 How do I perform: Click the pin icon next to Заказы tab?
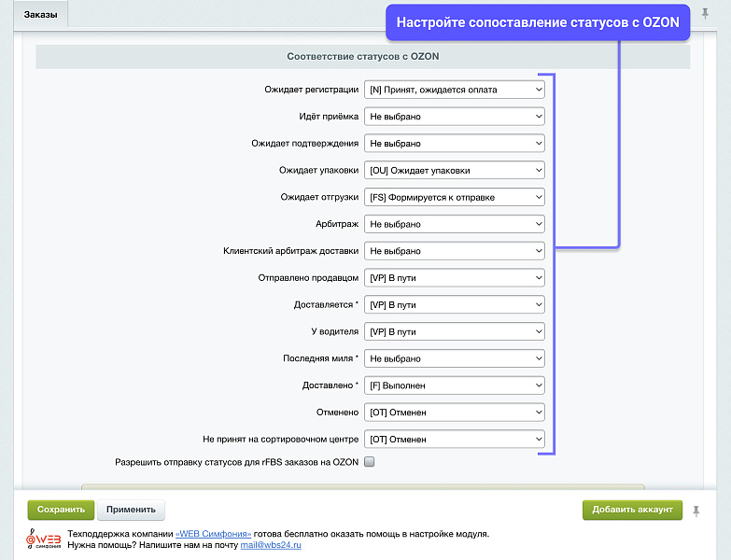(x=705, y=13)
